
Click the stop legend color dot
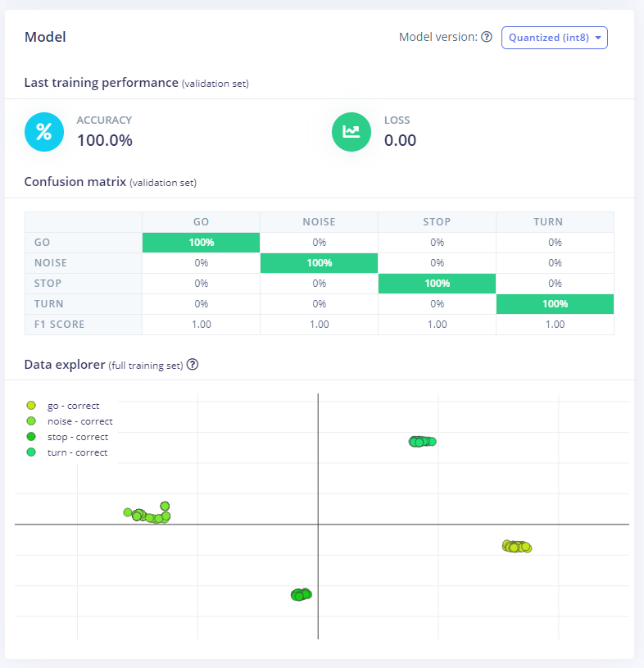coord(31,436)
